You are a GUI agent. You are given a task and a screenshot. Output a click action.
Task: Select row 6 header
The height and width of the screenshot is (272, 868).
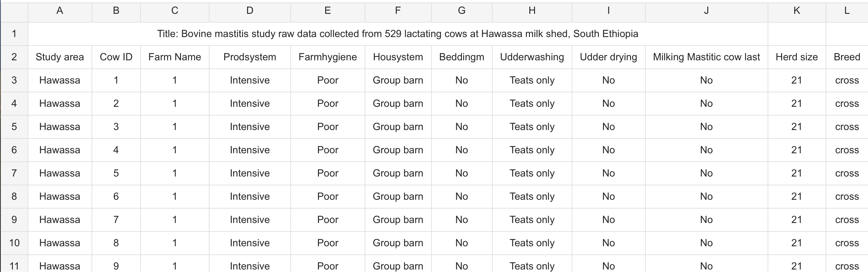tap(14, 150)
